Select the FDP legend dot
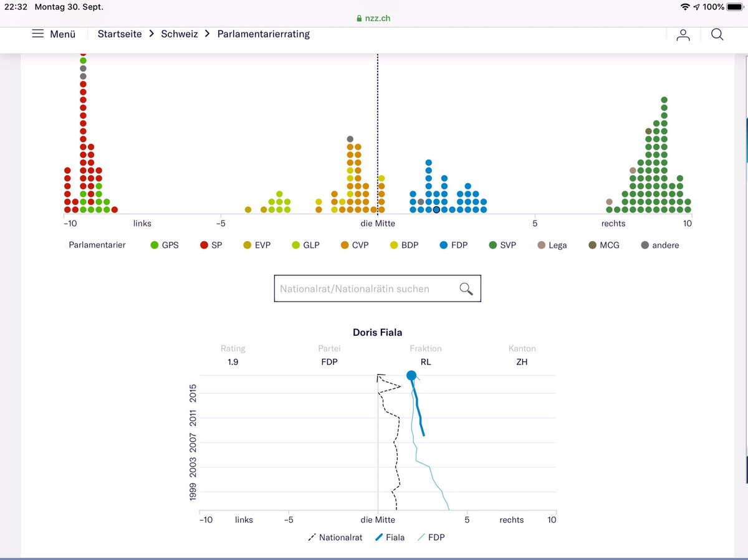This screenshot has width=748, height=560. coord(443,245)
